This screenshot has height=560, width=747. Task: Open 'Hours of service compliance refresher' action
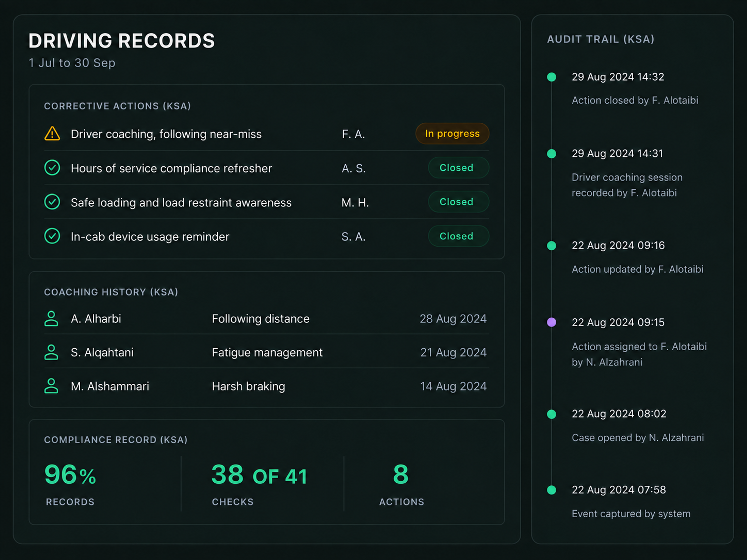pyautogui.click(x=171, y=168)
